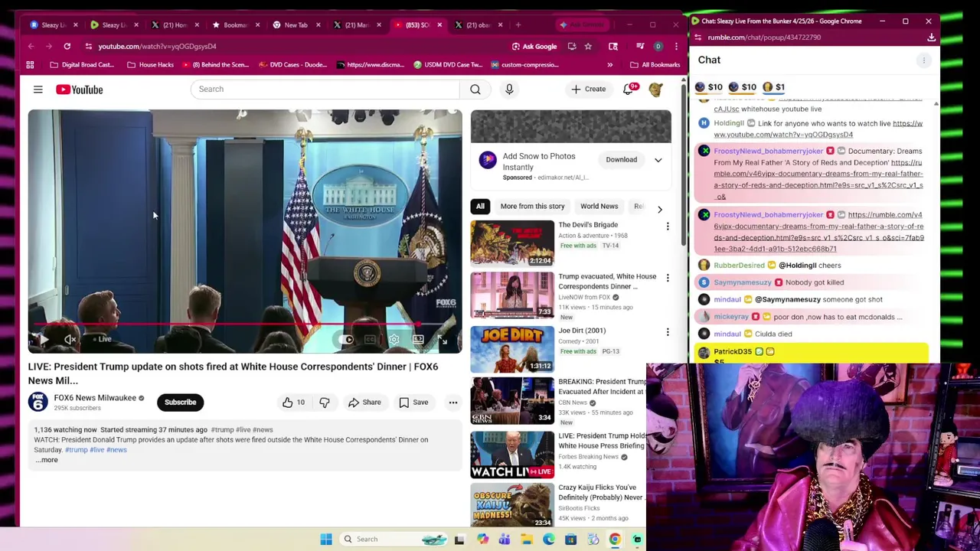
Task: Open the YouTube hamburger guide menu
Action: [x=38, y=90]
